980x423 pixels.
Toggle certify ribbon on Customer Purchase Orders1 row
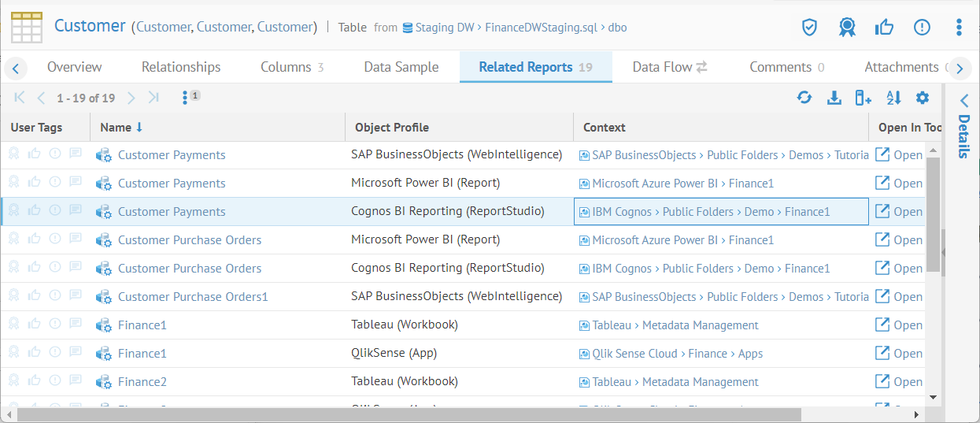tap(14, 296)
